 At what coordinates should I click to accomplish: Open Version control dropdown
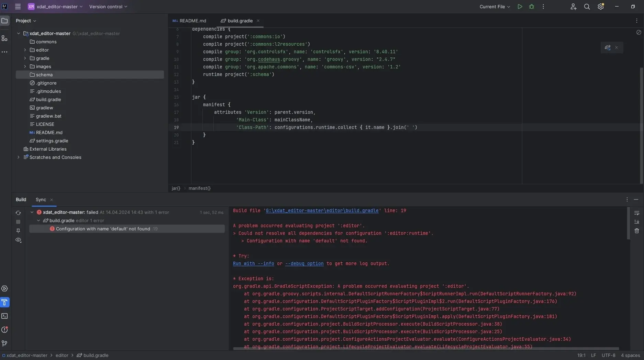[x=108, y=7]
